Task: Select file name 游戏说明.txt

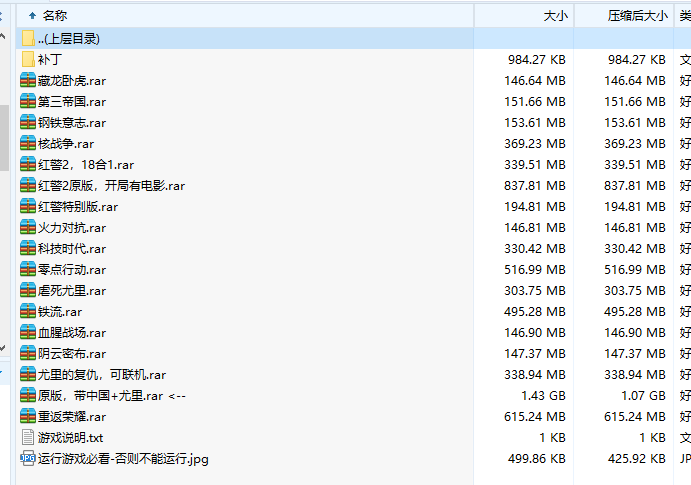Action: pos(71,438)
